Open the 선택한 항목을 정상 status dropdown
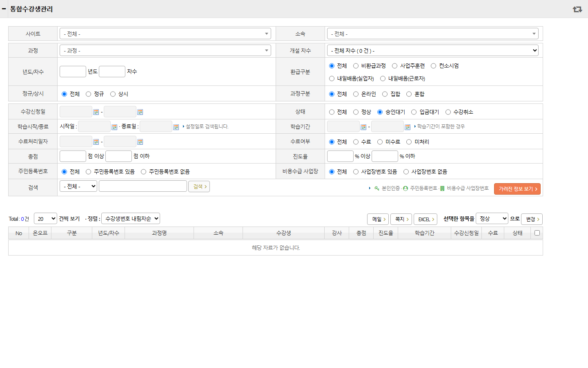This screenshot has width=588, height=368. point(492,219)
